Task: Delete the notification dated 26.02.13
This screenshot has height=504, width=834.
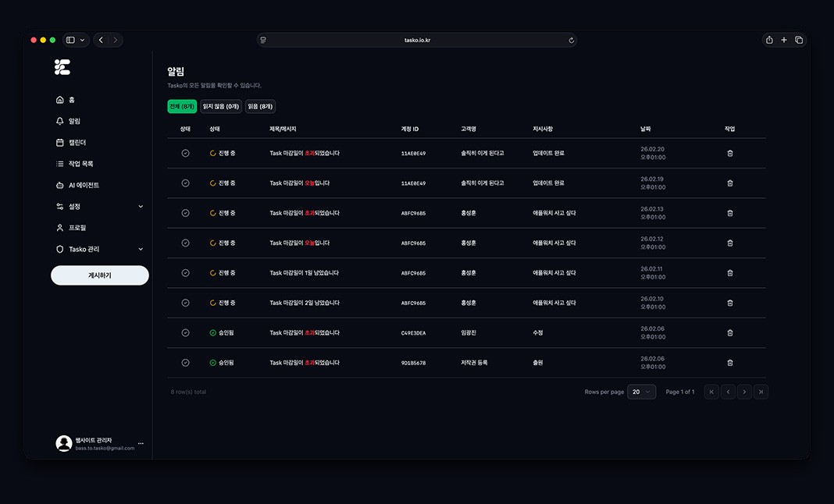Action: click(x=729, y=213)
